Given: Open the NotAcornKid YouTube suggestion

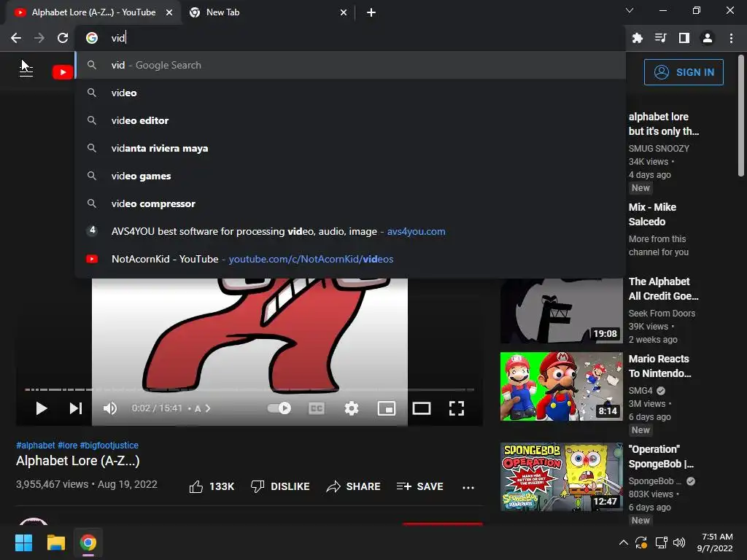Looking at the screenshot, I should pos(350,259).
